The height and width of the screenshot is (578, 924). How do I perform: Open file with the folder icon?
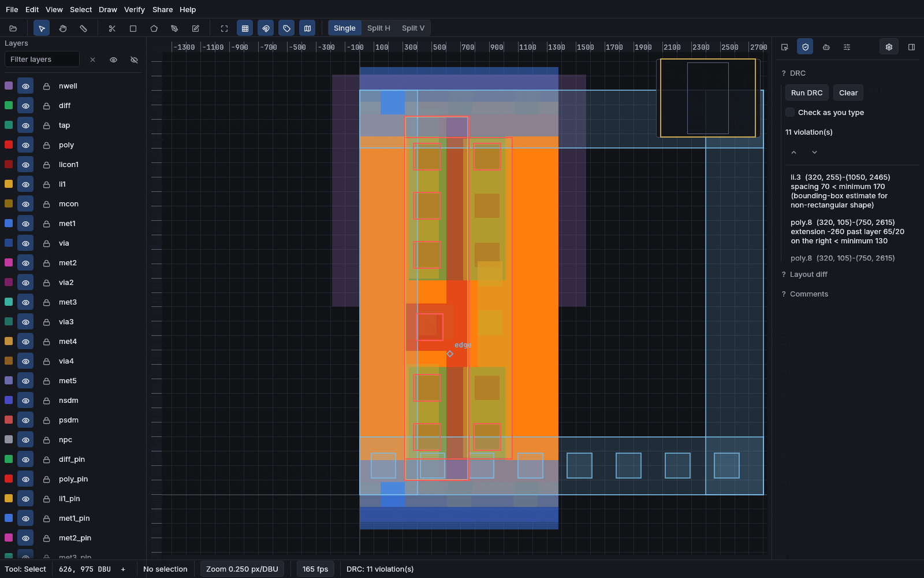tap(13, 28)
